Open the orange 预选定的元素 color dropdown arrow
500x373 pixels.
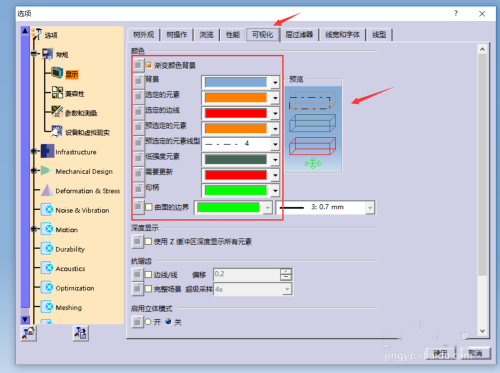coord(275,129)
